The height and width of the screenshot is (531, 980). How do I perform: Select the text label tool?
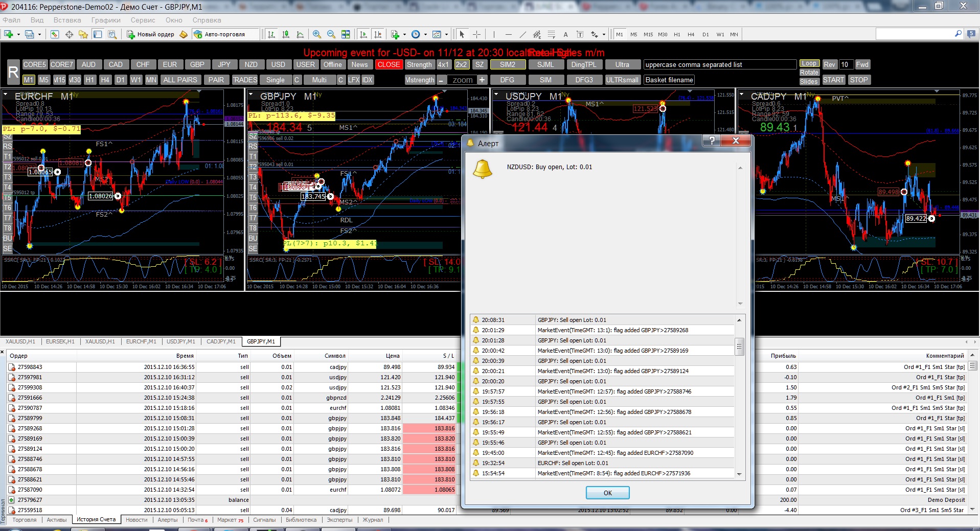click(580, 34)
